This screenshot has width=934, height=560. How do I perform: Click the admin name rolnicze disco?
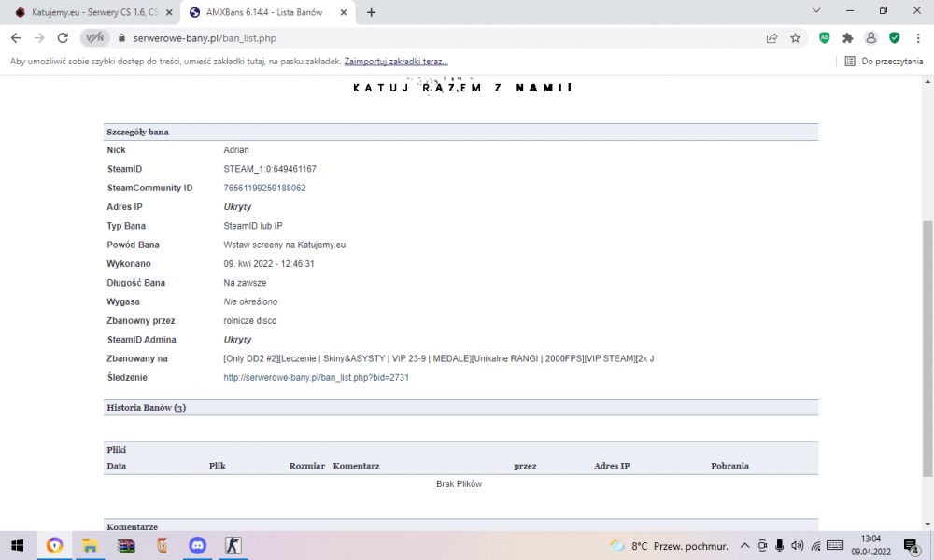pyautogui.click(x=250, y=321)
